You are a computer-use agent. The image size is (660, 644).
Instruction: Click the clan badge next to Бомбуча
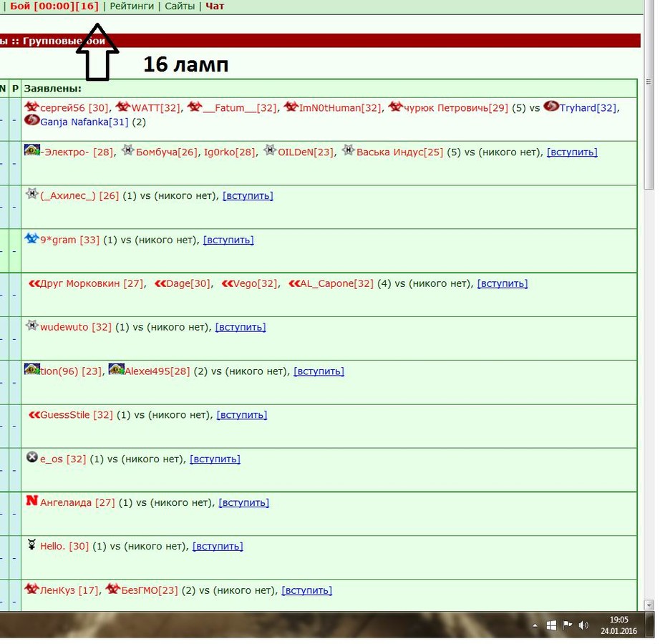click(x=127, y=150)
